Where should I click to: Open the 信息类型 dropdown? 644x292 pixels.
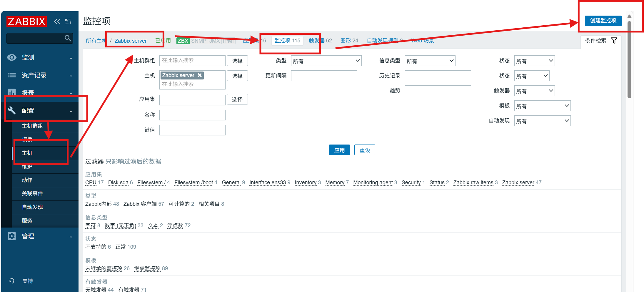pos(430,61)
